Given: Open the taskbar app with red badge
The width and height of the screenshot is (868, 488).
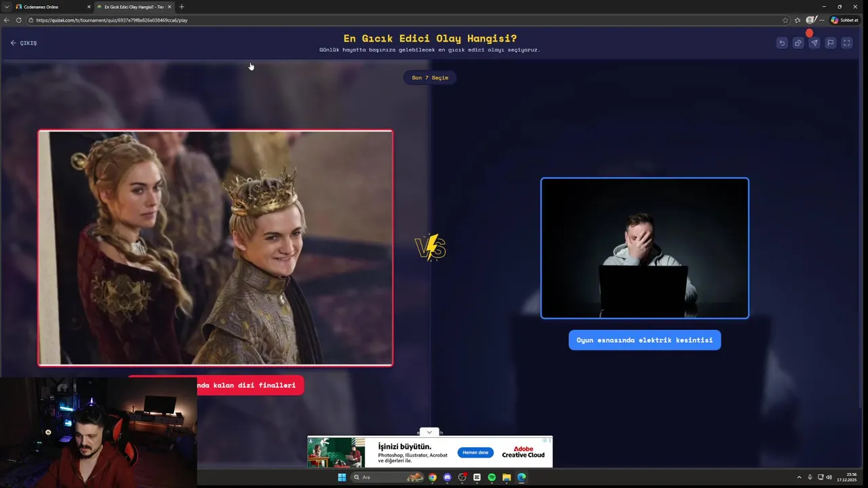Looking at the screenshot, I should click(462, 477).
